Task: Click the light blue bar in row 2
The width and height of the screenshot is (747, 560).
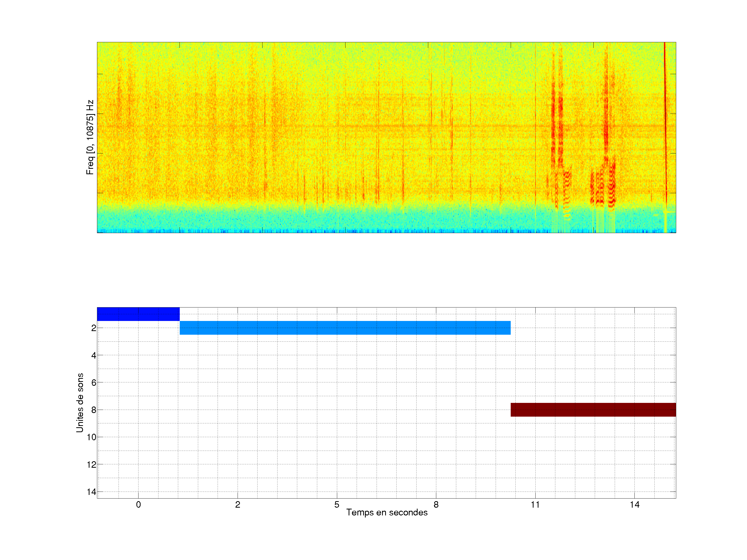Action: pos(345,328)
